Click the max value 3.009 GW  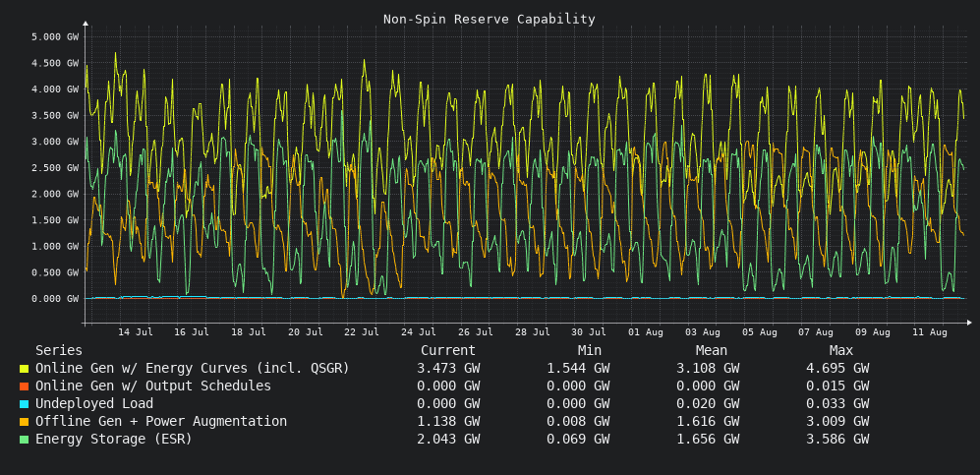click(837, 421)
